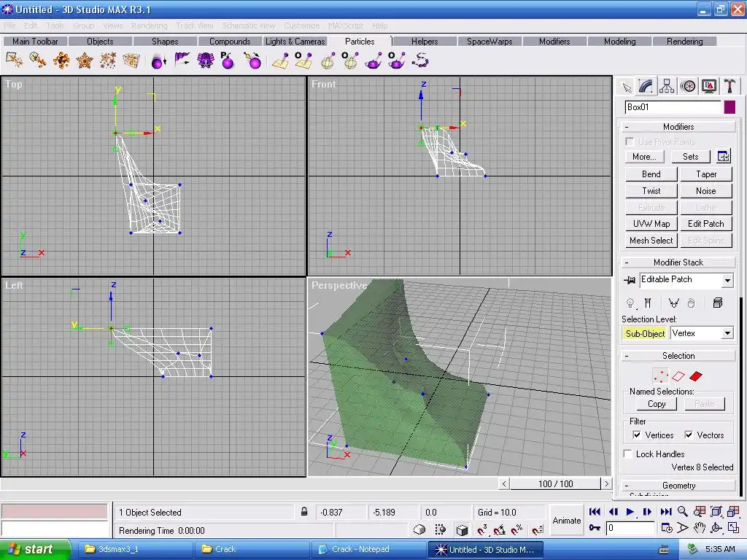Apply the Bend modifier button

651,174
